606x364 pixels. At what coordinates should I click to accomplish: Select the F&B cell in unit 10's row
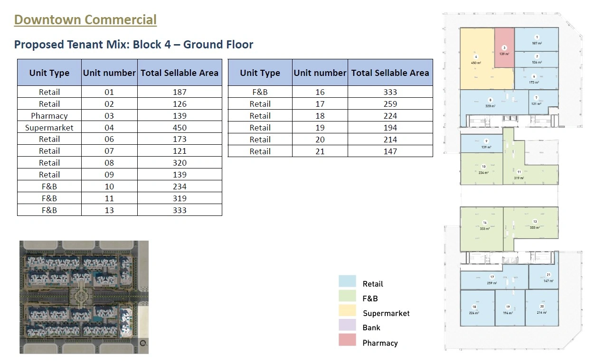(x=49, y=187)
